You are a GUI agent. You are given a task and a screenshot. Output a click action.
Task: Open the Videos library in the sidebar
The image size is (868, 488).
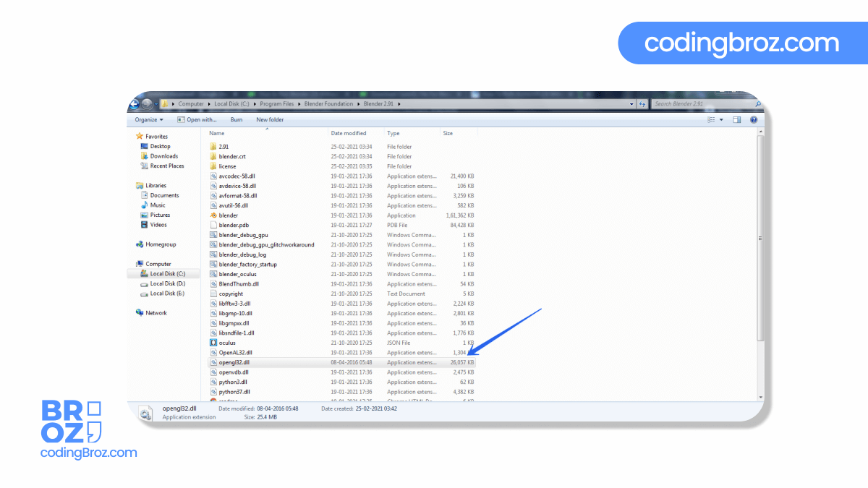click(158, 225)
